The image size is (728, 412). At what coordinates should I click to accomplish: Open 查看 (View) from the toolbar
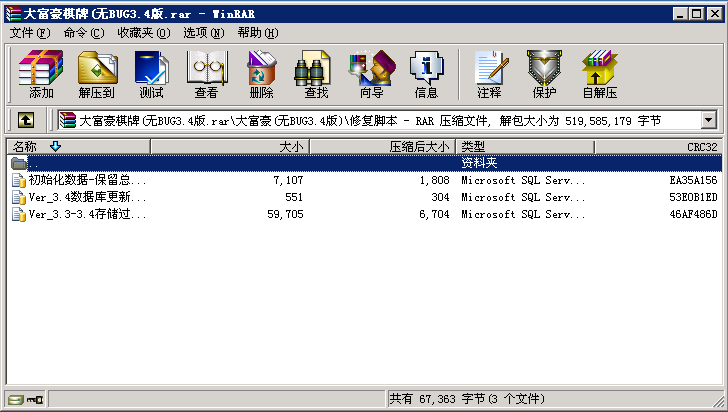click(x=206, y=74)
